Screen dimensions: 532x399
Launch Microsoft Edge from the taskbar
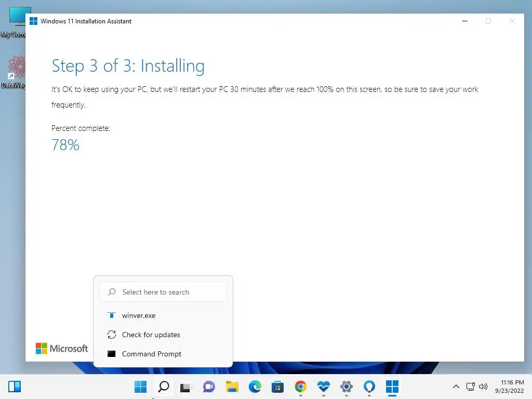tap(255, 387)
